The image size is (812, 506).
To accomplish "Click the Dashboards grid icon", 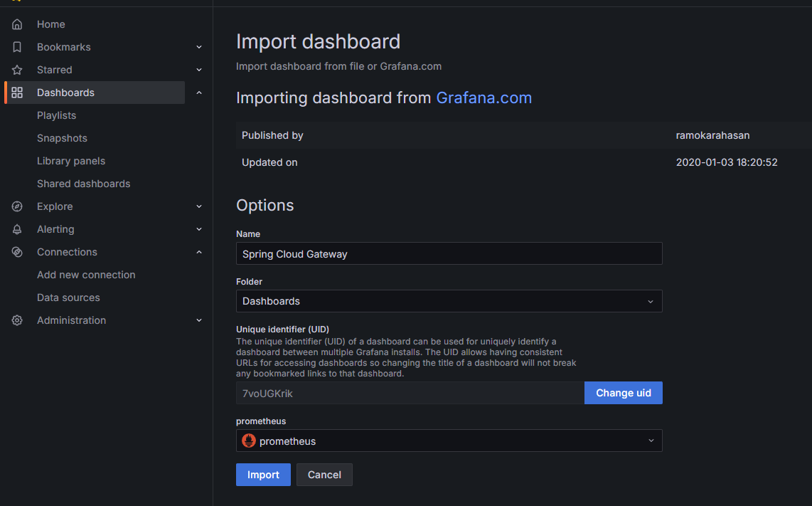I will [17, 93].
